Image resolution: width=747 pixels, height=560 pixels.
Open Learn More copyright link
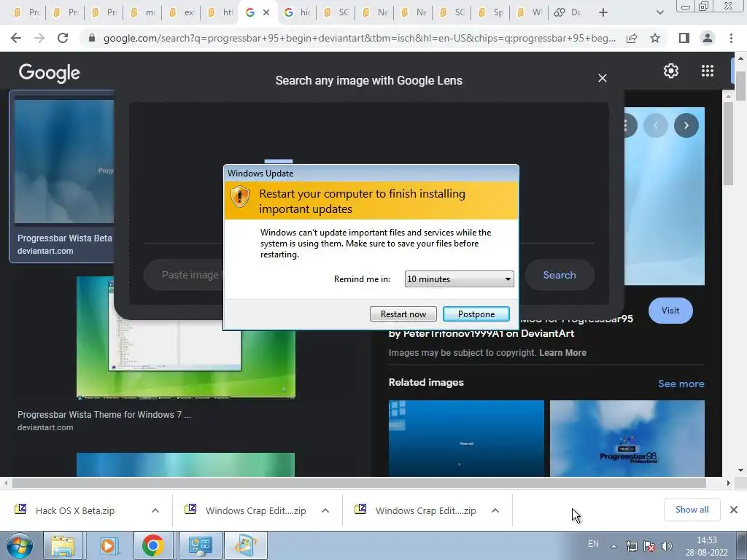point(562,353)
